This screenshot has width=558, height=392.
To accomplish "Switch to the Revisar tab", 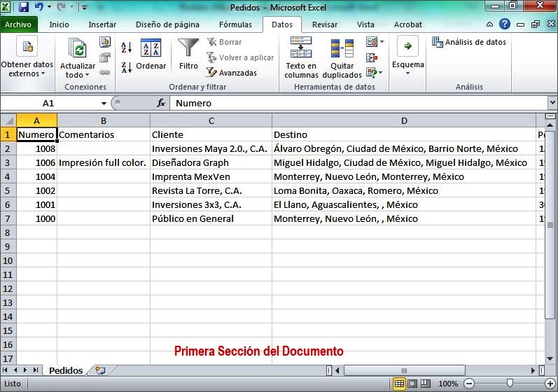I will click(x=325, y=24).
